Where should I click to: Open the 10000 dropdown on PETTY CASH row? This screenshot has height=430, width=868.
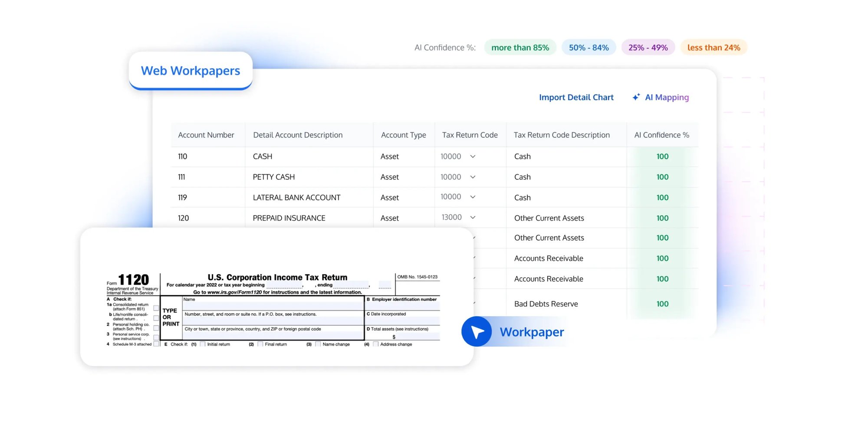point(473,177)
